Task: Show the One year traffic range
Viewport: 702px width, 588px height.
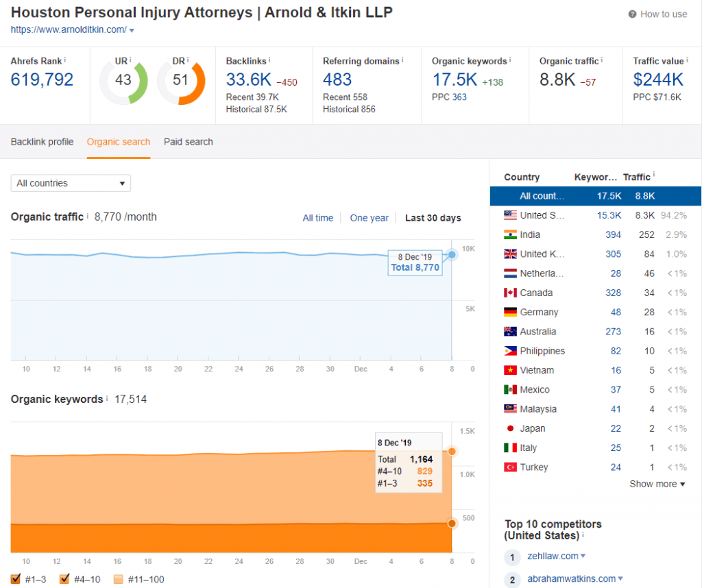Action: [370, 218]
